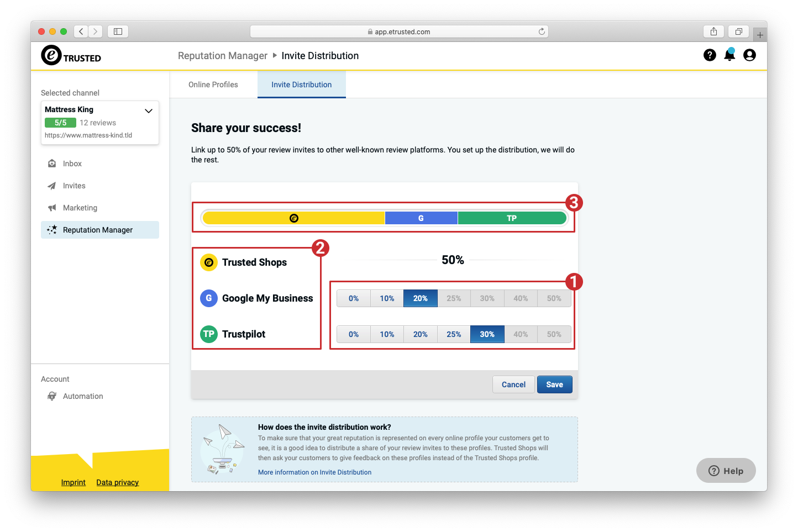The width and height of the screenshot is (798, 532).
Task: Click the Invites paper plane icon
Action: (52, 186)
